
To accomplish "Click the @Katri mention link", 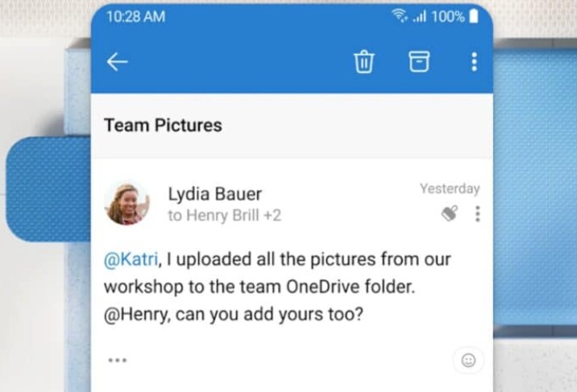I will click(131, 259).
